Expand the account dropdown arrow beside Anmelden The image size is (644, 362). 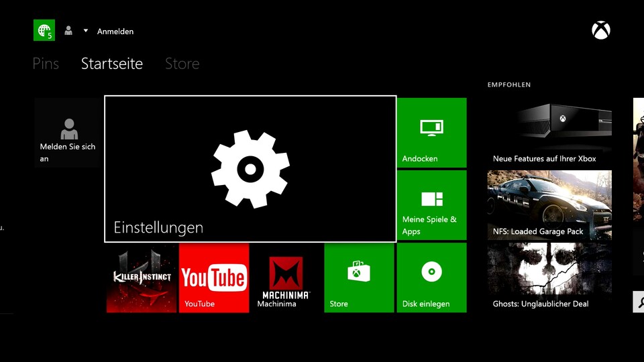pos(85,31)
